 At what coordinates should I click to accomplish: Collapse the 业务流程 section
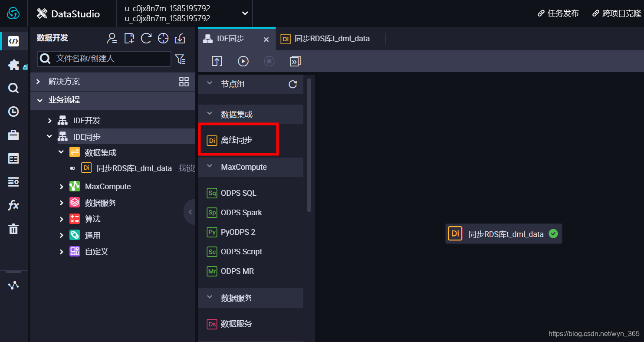click(39, 100)
